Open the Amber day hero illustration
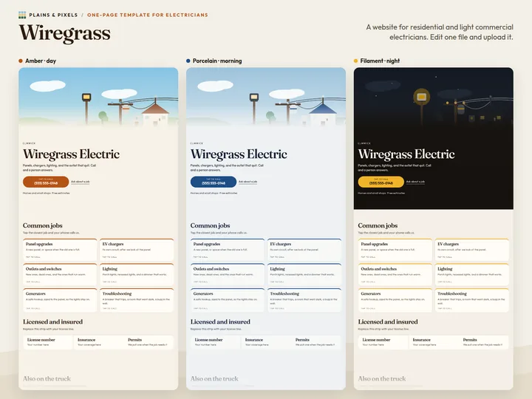532x399 pixels. pyautogui.click(x=98, y=97)
